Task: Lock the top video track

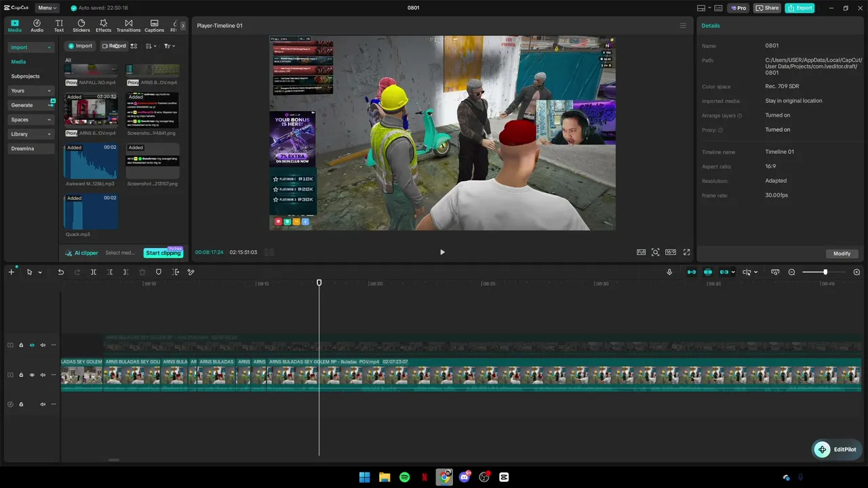Action: coord(21,345)
